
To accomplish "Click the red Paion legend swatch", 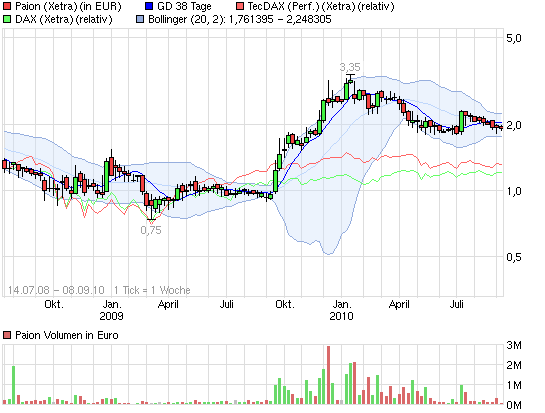I will [x=7, y=6].
